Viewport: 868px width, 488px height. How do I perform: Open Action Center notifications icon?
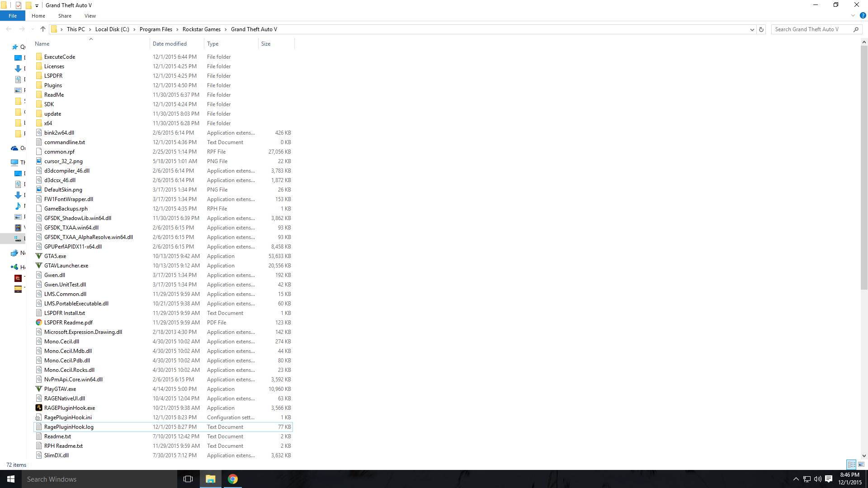click(x=829, y=479)
